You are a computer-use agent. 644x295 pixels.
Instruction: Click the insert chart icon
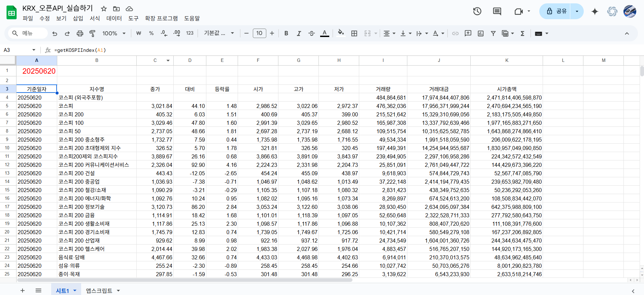pyautogui.click(x=481, y=33)
